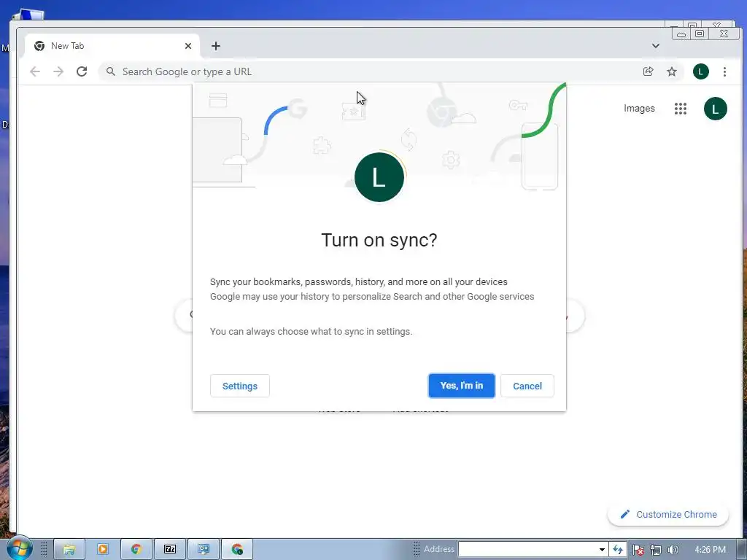747x560 pixels.
Task: Open the Images link
Action: pos(639,109)
